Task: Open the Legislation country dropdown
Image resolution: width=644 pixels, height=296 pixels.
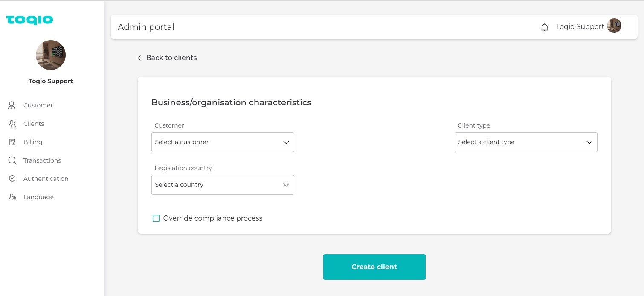Action: (x=223, y=185)
